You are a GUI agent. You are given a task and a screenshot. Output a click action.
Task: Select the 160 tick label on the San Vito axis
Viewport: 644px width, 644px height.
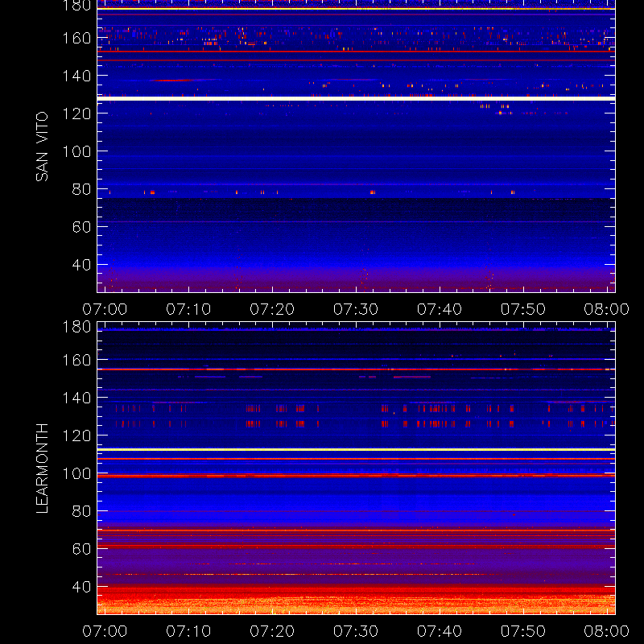(76, 38)
